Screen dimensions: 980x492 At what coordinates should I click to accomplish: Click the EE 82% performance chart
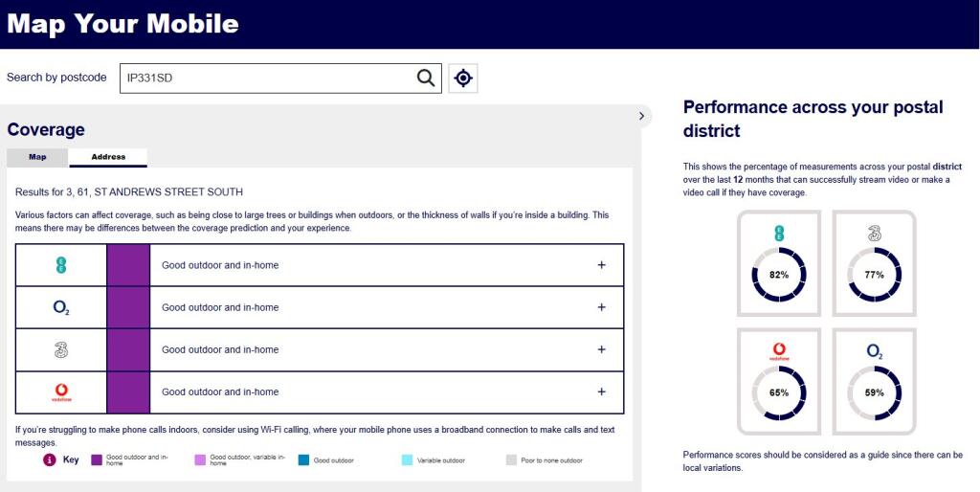(x=778, y=274)
